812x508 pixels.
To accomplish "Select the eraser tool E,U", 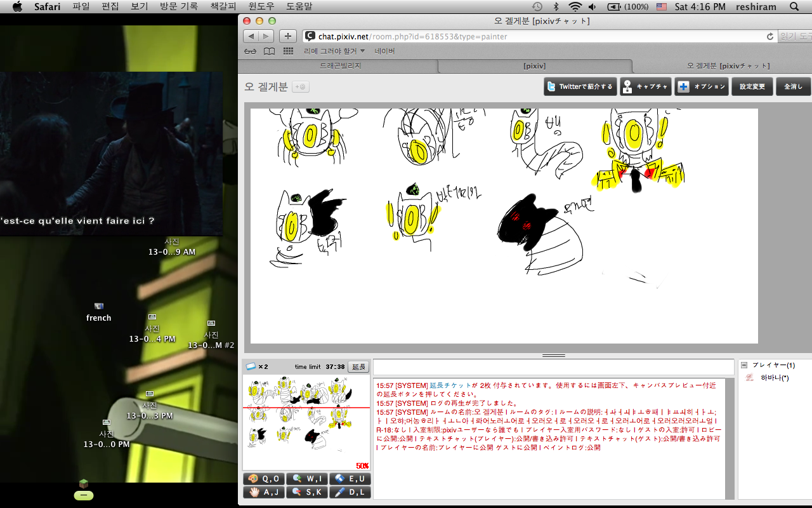I will tap(350, 479).
